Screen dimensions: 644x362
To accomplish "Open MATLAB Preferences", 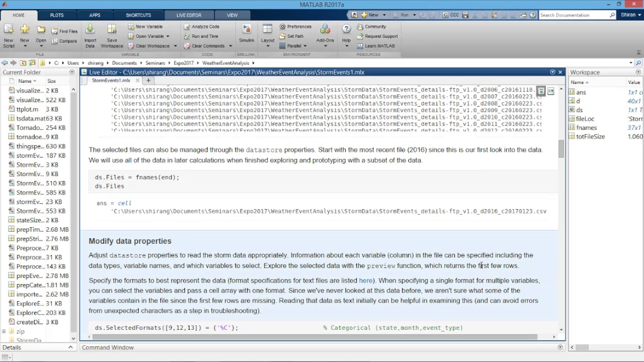I will [x=295, y=27].
